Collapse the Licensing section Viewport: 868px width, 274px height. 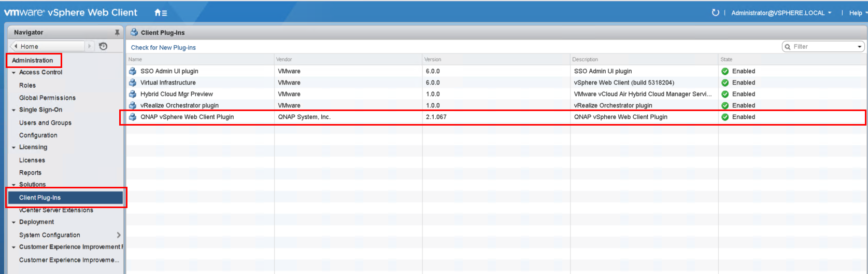pyautogui.click(x=14, y=147)
